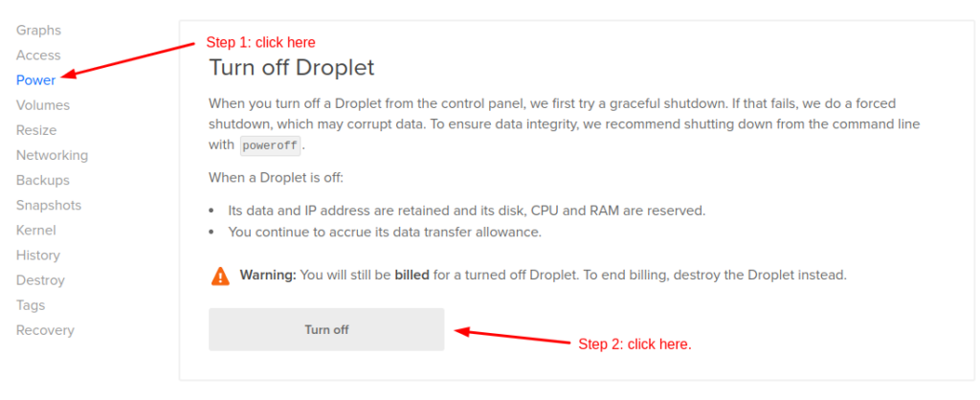
Task: Click the Turn off button
Action: (326, 329)
